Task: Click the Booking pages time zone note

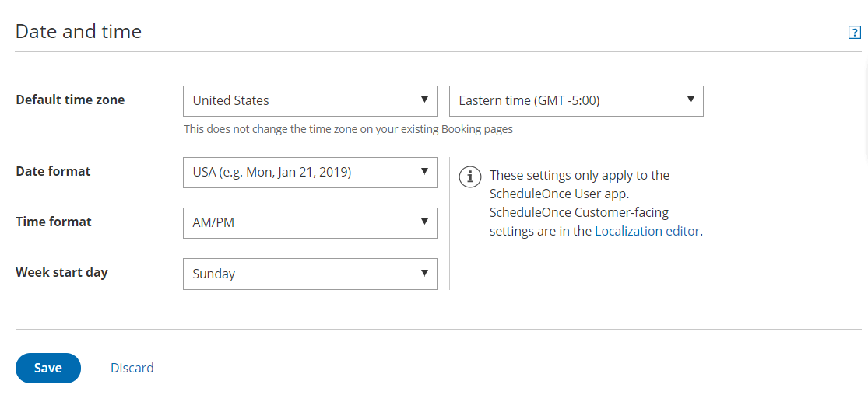Action: [348, 129]
